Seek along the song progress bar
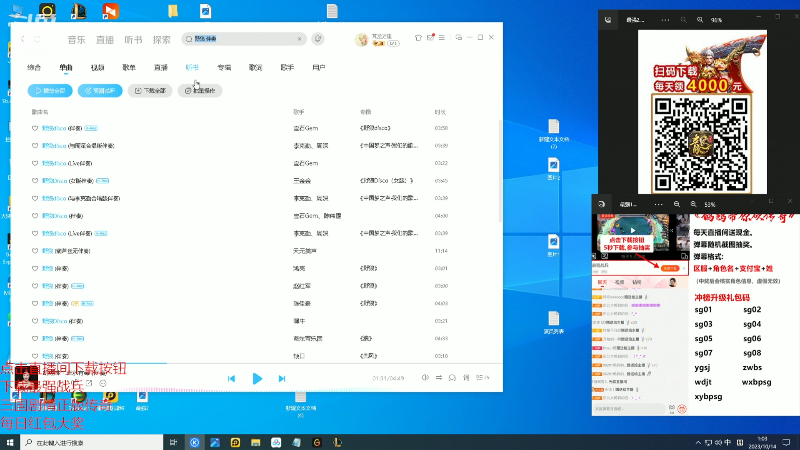Image resolution: width=800 pixels, height=450 pixels. click(257, 363)
